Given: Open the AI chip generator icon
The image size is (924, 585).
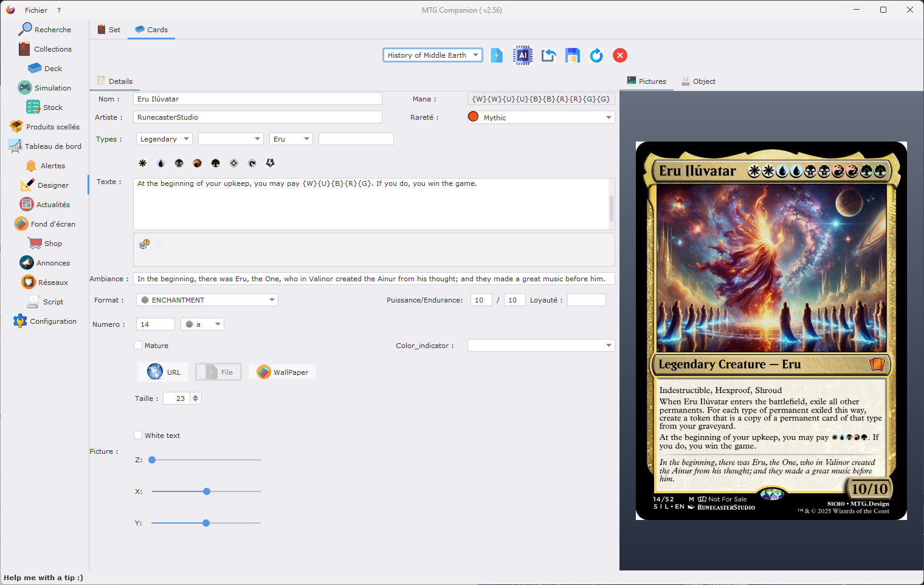Looking at the screenshot, I should click(x=523, y=55).
